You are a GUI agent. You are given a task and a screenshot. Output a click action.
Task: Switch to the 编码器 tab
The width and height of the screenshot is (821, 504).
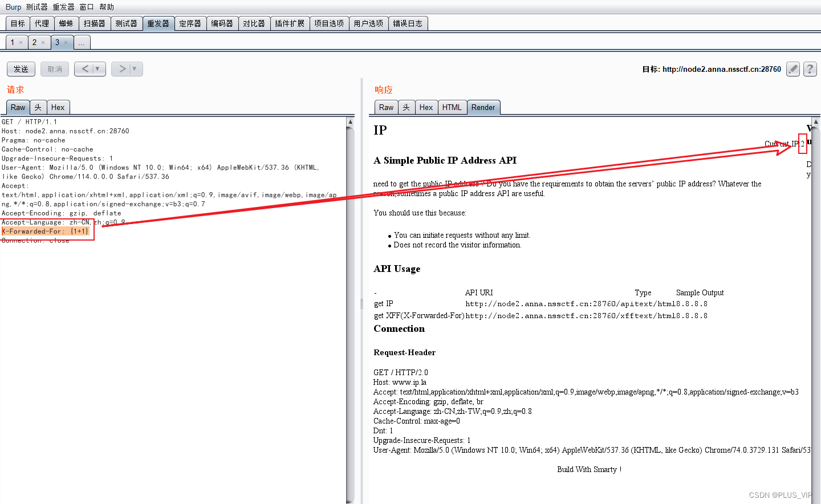coord(222,23)
